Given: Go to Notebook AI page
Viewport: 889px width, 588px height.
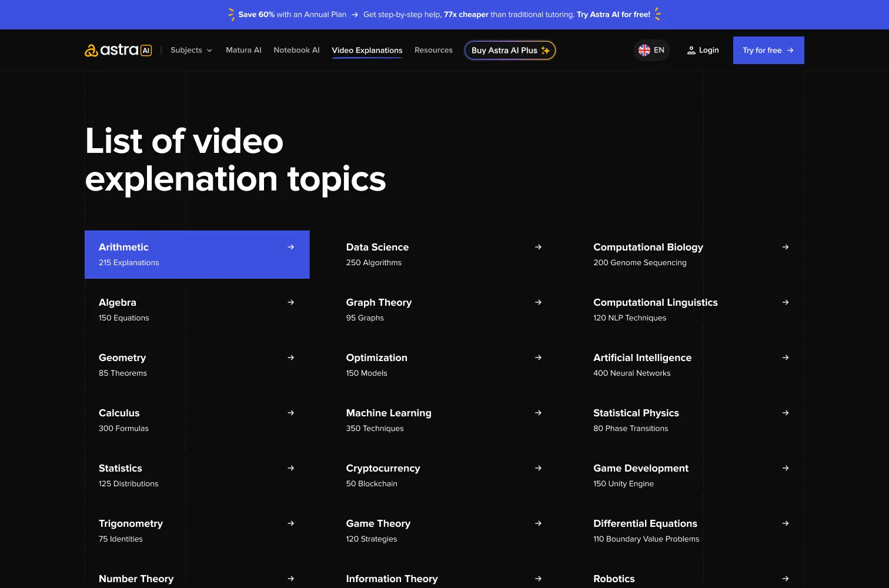Looking at the screenshot, I should [296, 51].
